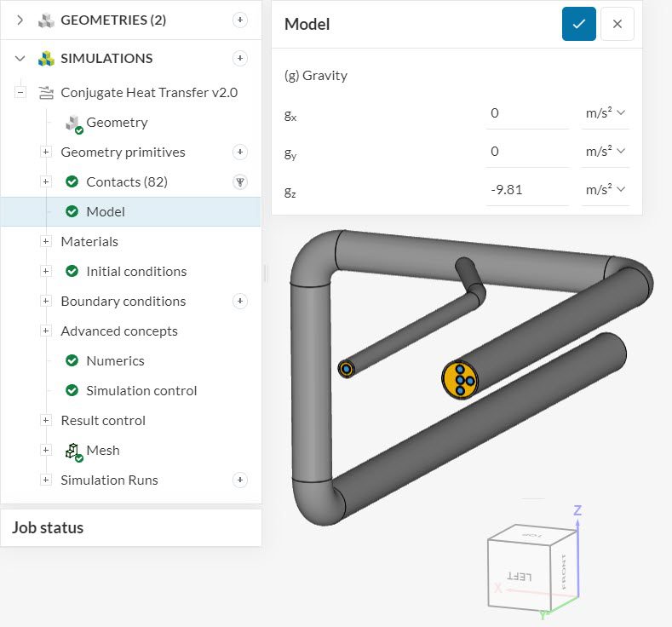Image resolution: width=672 pixels, height=627 pixels.
Task: Expand the Materials tree node
Action: pyautogui.click(x=46, y=241)
